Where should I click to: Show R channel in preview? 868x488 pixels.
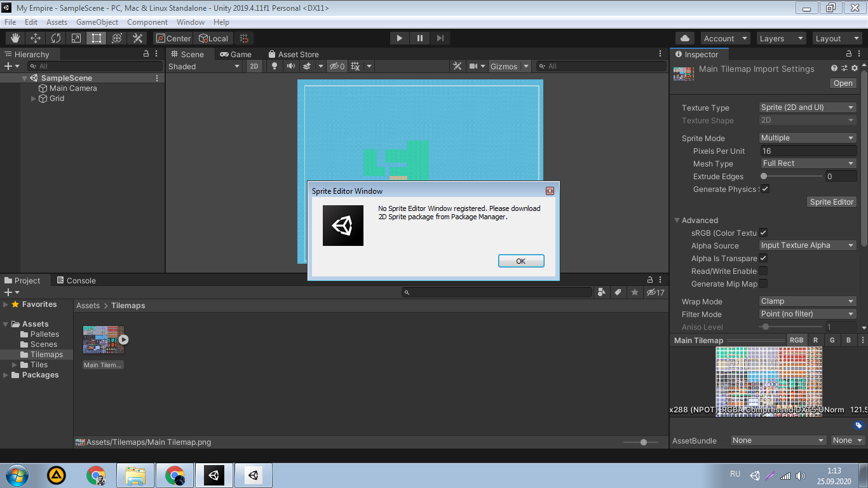pyautogui.click(x=815, y=340)
